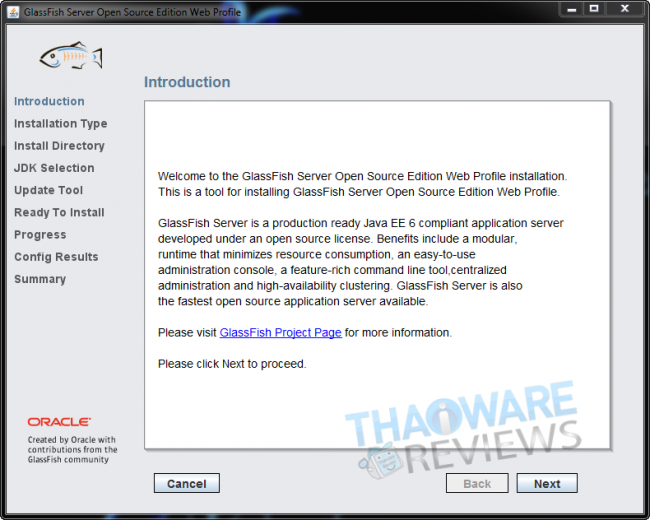Screen dimensions: 650x520
Task: Minimize the installer window
Action: tap(572, 9)
